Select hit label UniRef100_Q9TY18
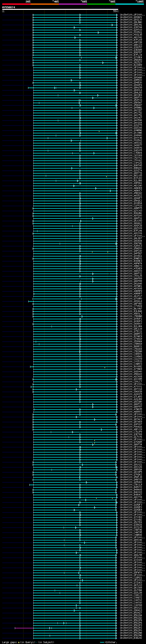 point(131,389)
